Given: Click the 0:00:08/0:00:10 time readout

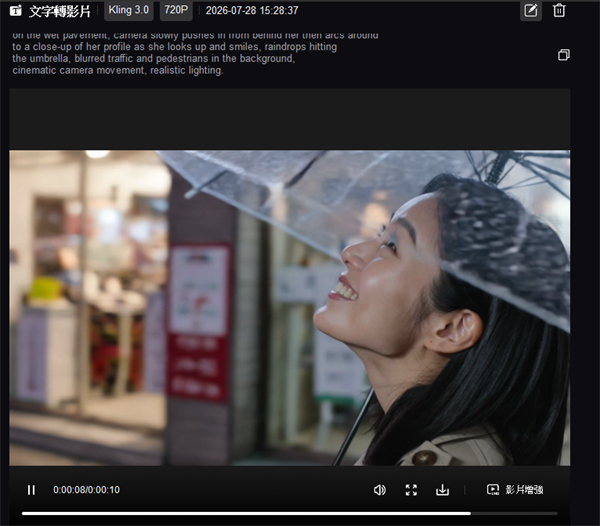Looking at the screenshot, I should coord(86,490).
